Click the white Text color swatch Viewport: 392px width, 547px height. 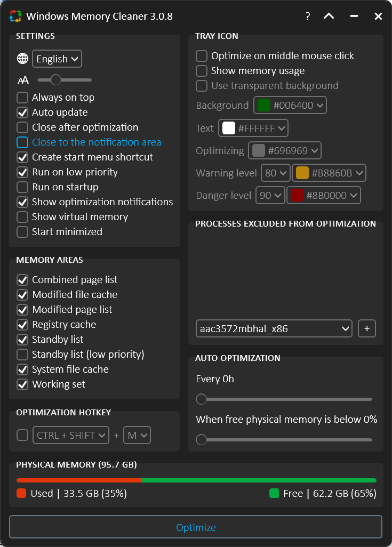click(x=229, y=128)
